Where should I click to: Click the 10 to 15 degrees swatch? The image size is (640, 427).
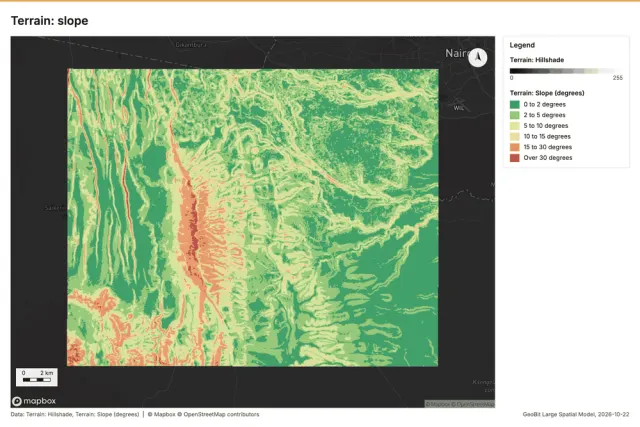coord(515,136)
